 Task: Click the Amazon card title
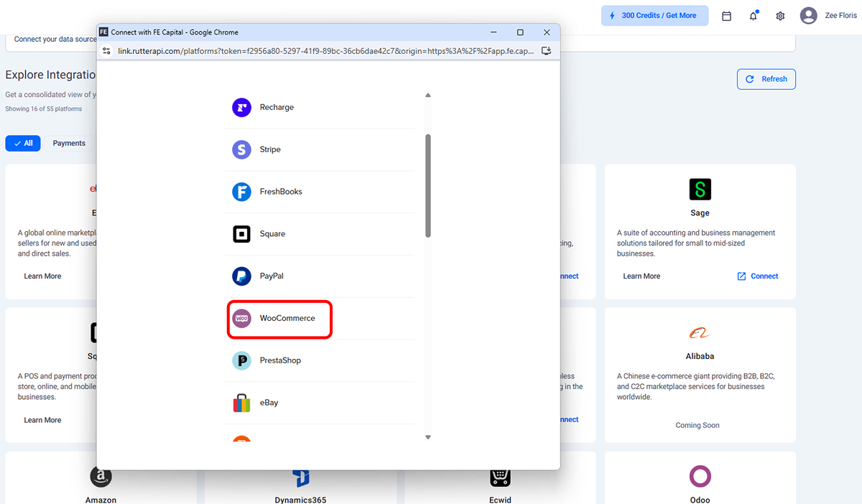101,500
